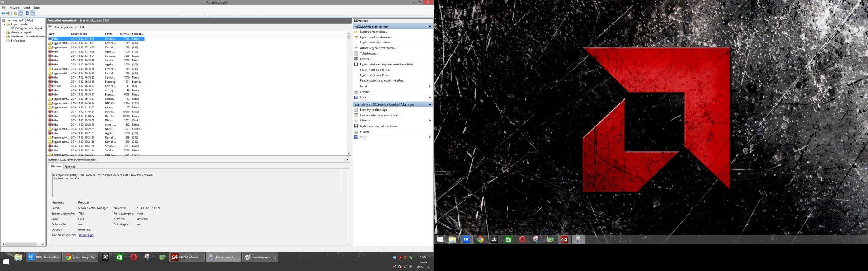
Task: Open 'Súgó' submenu under Felügyeleti események
Action: click(x=392, y=98)
